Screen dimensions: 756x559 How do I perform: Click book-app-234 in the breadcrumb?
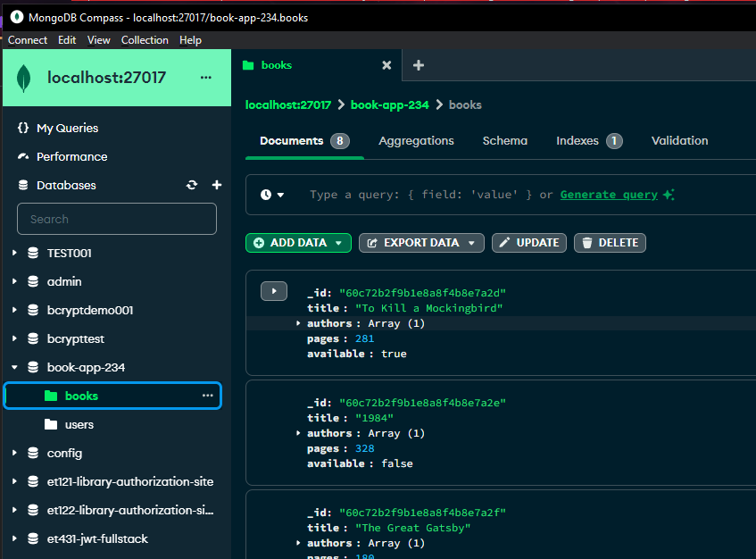pos(389,105)
